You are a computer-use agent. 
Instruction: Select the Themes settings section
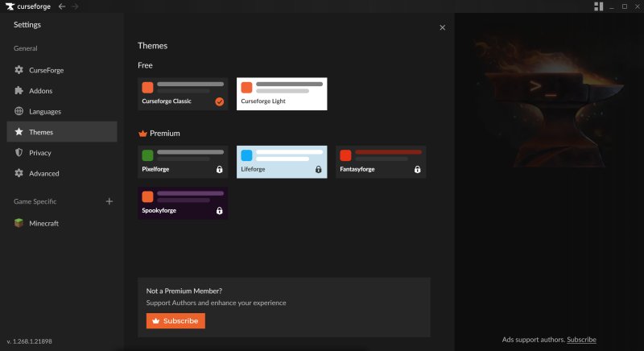click(x=62, y=132)
